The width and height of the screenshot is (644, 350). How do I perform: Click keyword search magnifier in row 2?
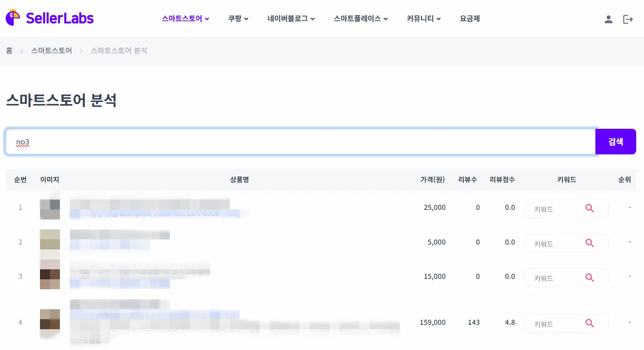click(x=589, y=243)
